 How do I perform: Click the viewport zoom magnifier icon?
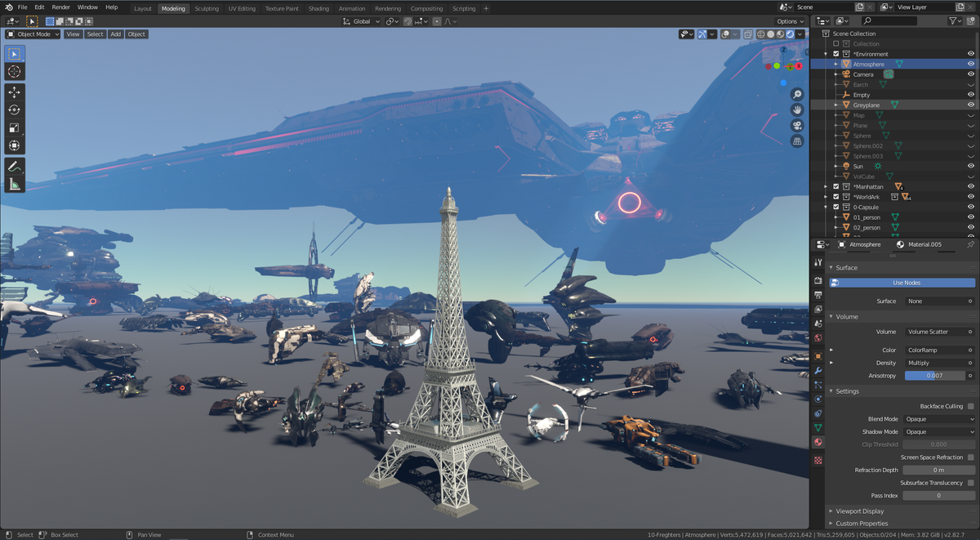797,95
